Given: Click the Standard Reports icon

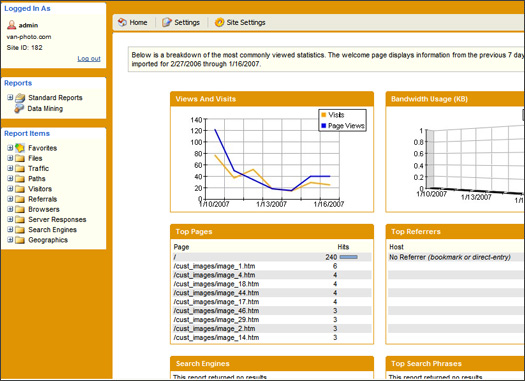Looking at the screenshot, I should pyautogui.click(x=20, y=98).
